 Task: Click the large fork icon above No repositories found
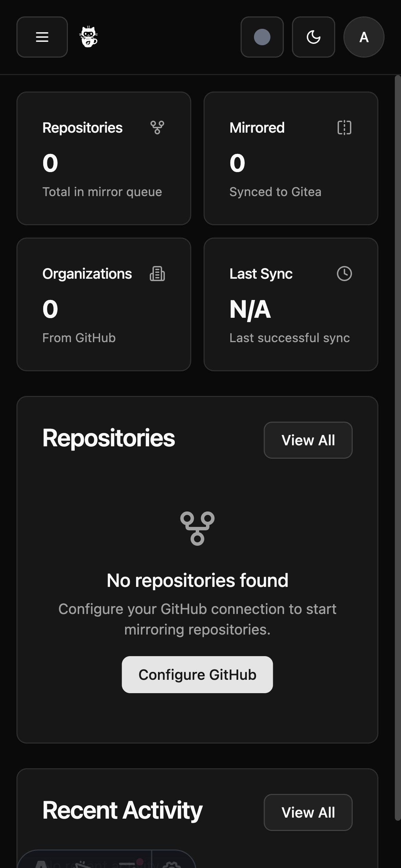197,528
